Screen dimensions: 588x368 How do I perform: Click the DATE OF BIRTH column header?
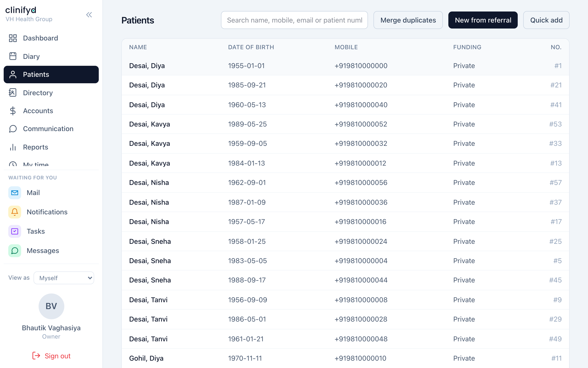[251, 47]
